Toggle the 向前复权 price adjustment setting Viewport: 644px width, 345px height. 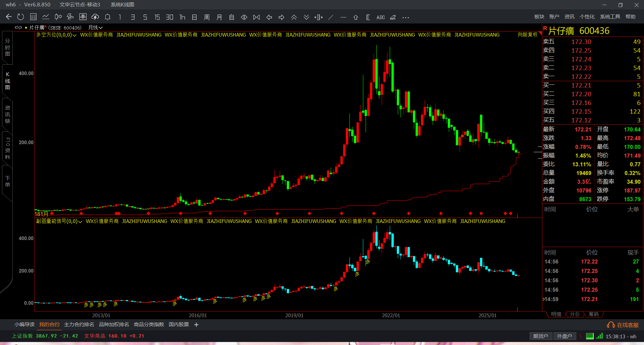(528, 35)
